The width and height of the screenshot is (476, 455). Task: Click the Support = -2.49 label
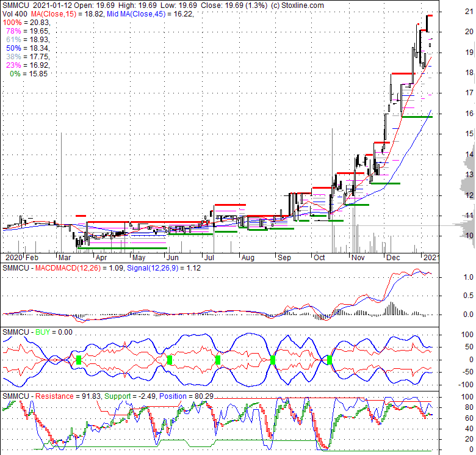point(131,396)
